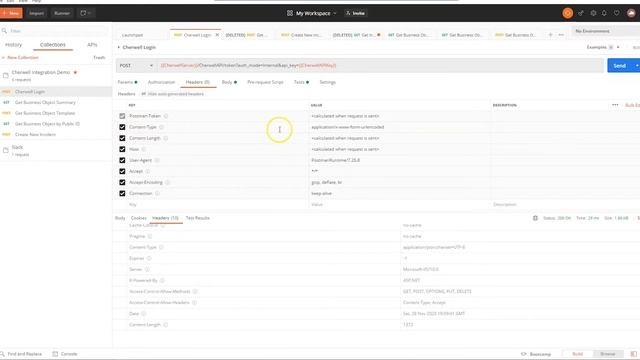
Task: Click the info icon next to Content-Type request header
Action: 161,127
